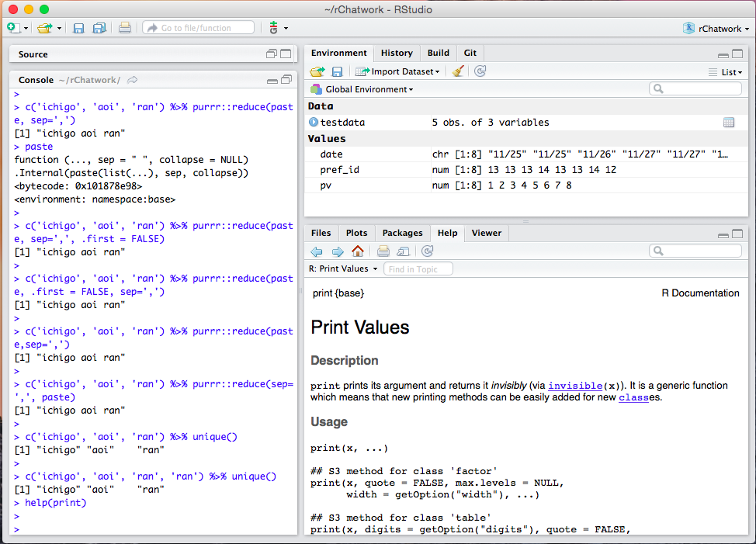Expand the testdata object details
The image size is (756, 544).
pos(314,123)
